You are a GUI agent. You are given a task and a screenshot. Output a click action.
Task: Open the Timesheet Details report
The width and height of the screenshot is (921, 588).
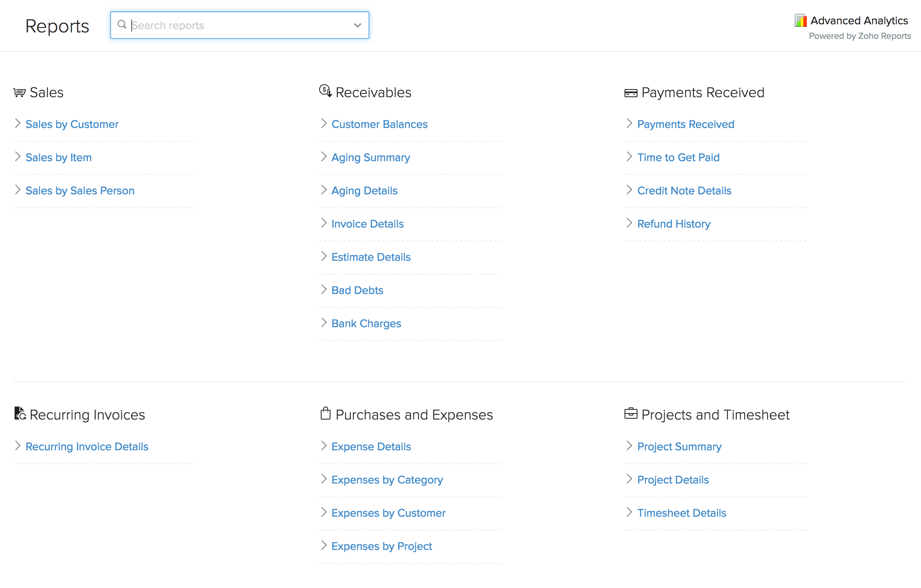click(682, 513)
